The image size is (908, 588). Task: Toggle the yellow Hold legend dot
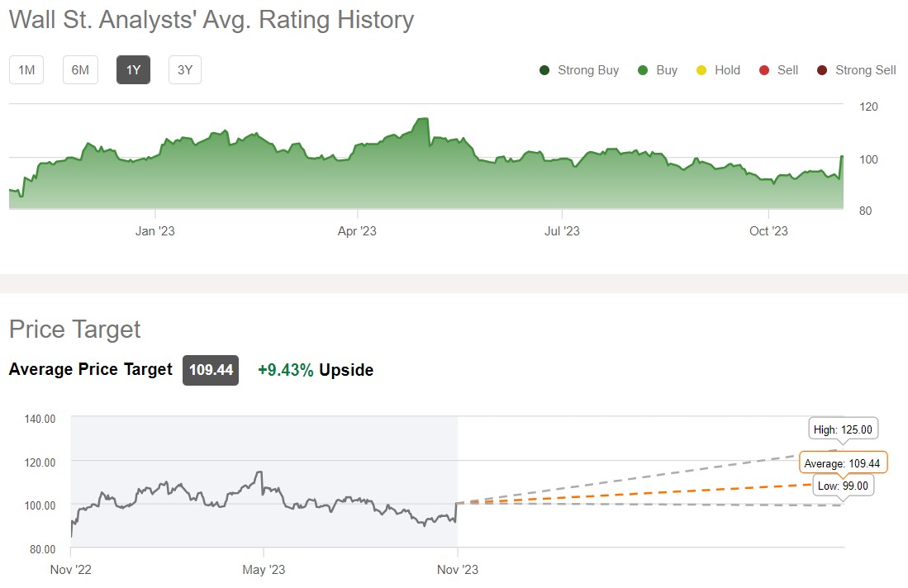coord(701,70)
